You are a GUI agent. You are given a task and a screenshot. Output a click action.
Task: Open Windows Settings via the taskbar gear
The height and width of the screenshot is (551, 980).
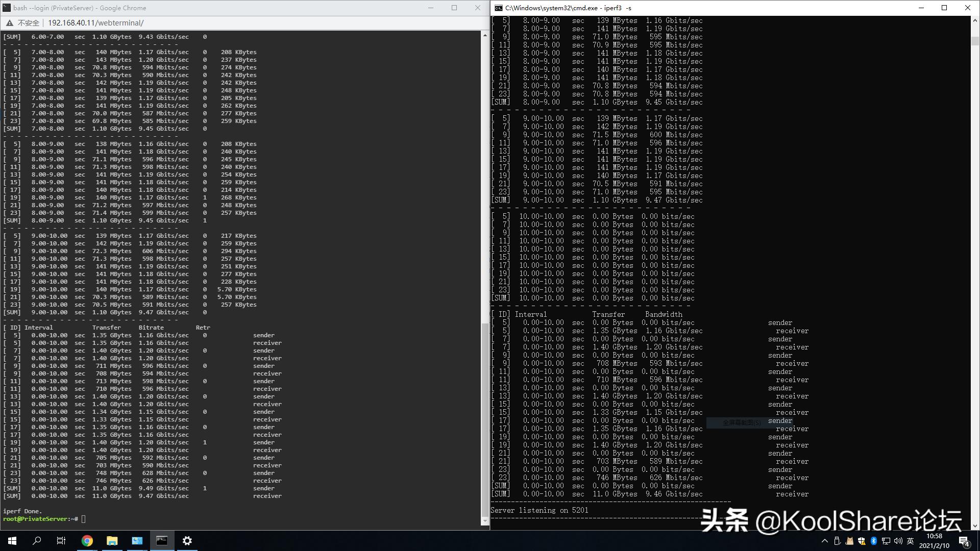(187, 540)
